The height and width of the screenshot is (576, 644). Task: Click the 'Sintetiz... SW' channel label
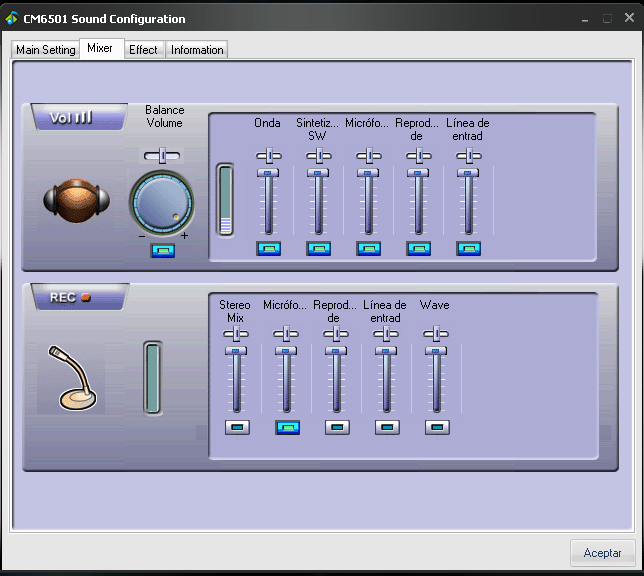click(317, 129)
